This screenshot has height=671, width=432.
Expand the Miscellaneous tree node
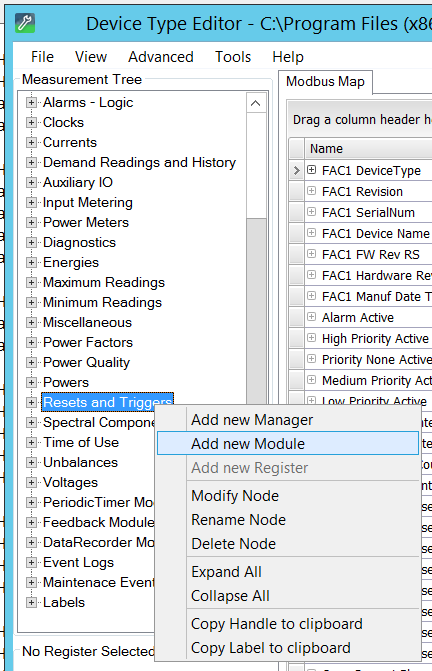[x=31, y=322]
